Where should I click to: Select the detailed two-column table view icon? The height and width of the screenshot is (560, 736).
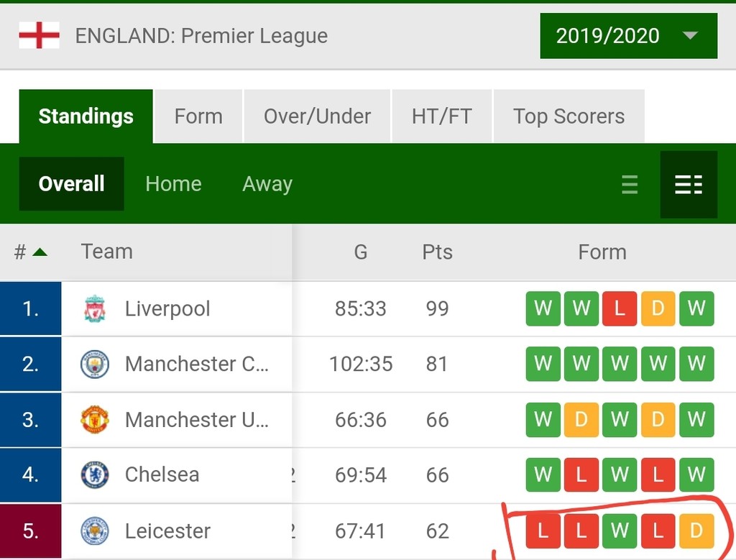[x=689, y=185]
